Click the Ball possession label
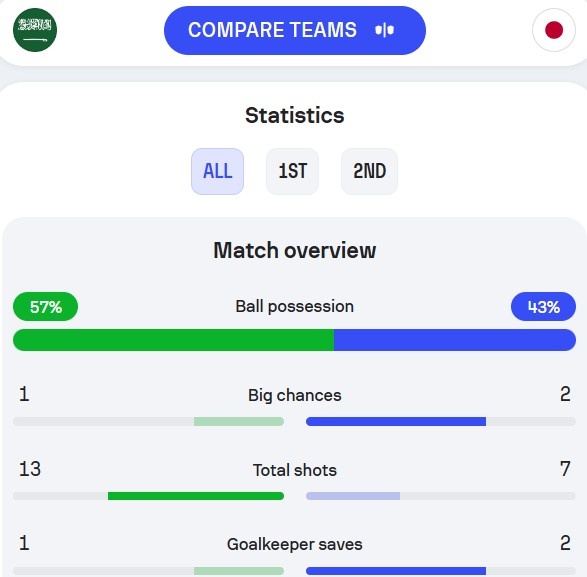The width and height of the screenshot is (587, 577). point(295,307)
